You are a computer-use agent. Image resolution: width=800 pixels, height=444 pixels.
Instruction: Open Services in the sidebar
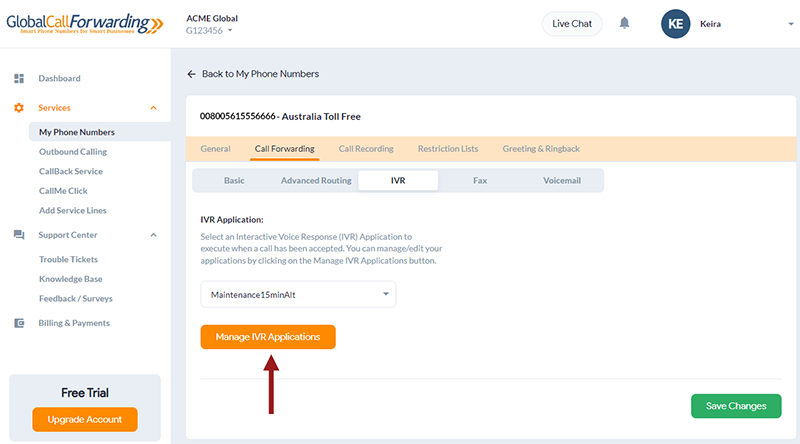pyautogui.click(x=54, y=108)
